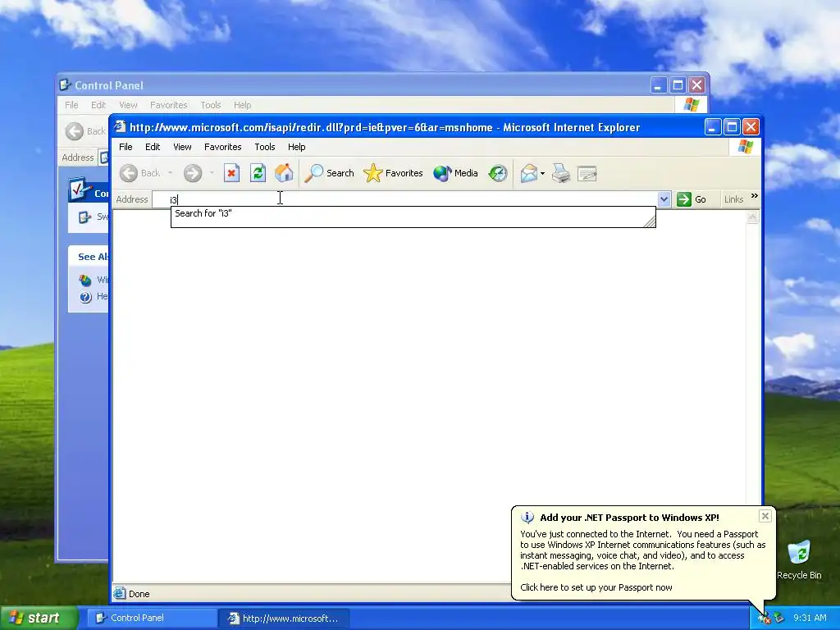This screenshot has height=630, width=840.
Task: Click the balloon's set up Passport text
Action: pyautogui.click(x=596, y=587)
